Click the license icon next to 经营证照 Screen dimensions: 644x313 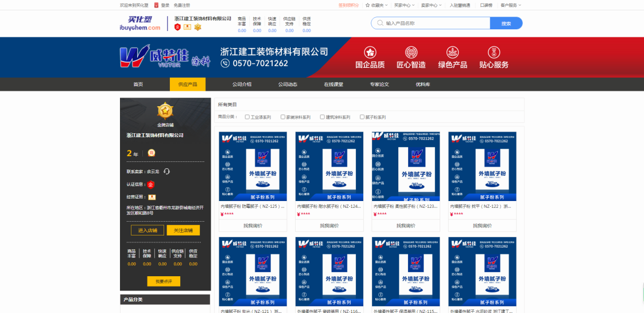click(152, 197)
